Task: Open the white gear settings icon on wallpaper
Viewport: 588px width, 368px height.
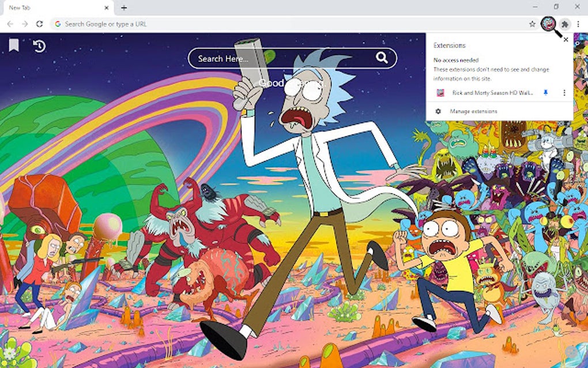Action: tap(9, 353)
